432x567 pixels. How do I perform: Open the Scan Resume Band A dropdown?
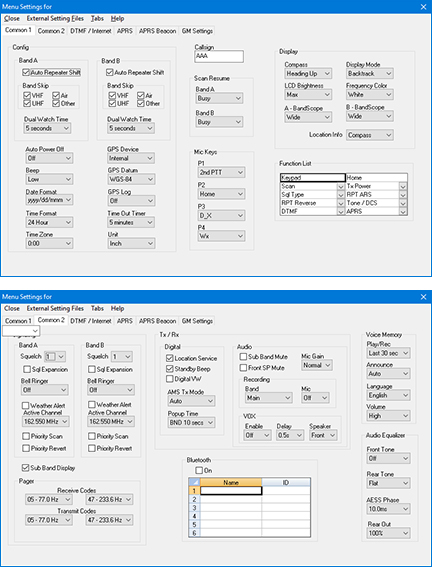tap(219, 98)
